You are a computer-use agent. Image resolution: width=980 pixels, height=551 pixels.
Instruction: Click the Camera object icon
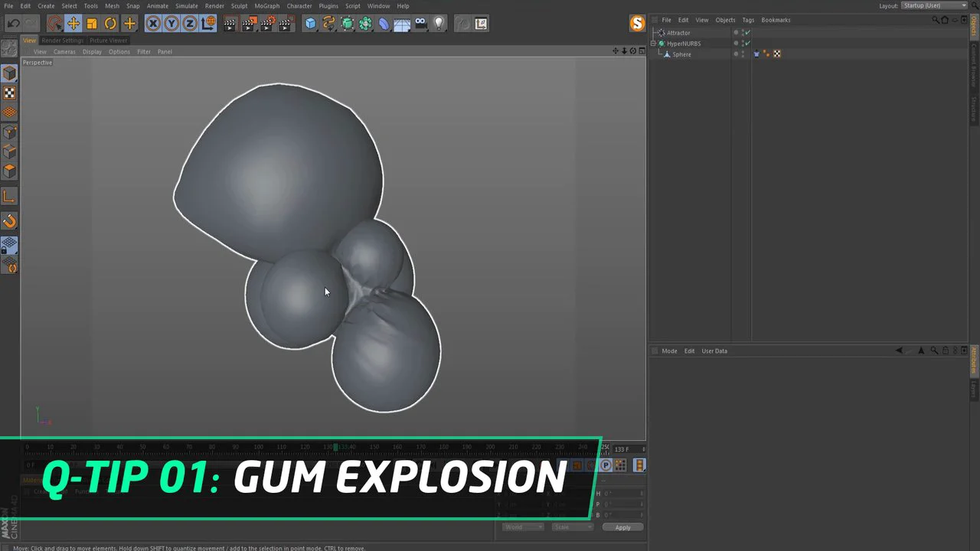click(x=420, y=24)
